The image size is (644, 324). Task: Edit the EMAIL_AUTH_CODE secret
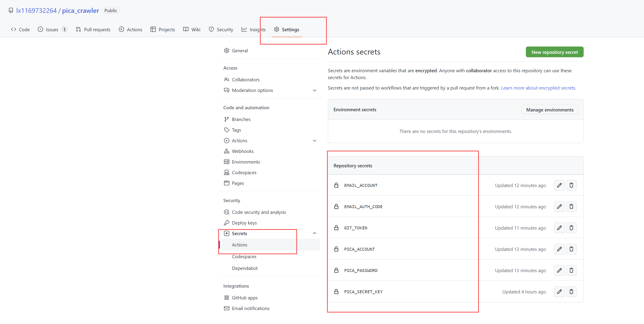(559, 206)
